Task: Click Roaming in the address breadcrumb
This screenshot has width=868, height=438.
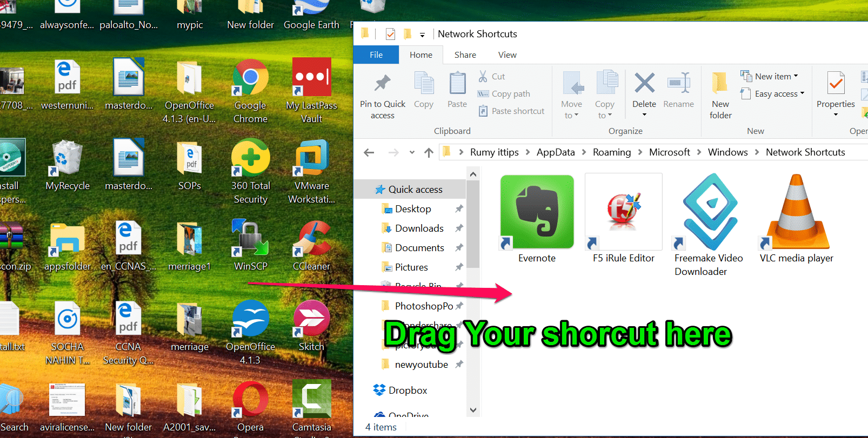Action: 612,152
